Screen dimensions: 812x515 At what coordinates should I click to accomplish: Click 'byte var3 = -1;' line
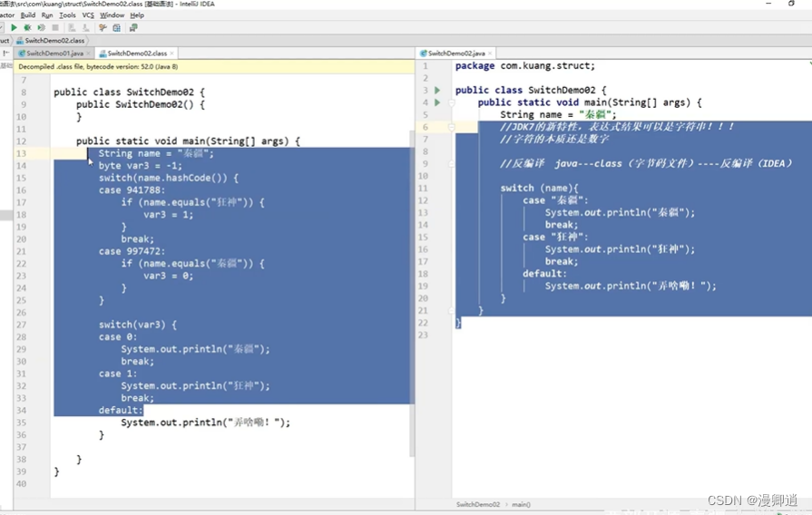pos(141,166)
